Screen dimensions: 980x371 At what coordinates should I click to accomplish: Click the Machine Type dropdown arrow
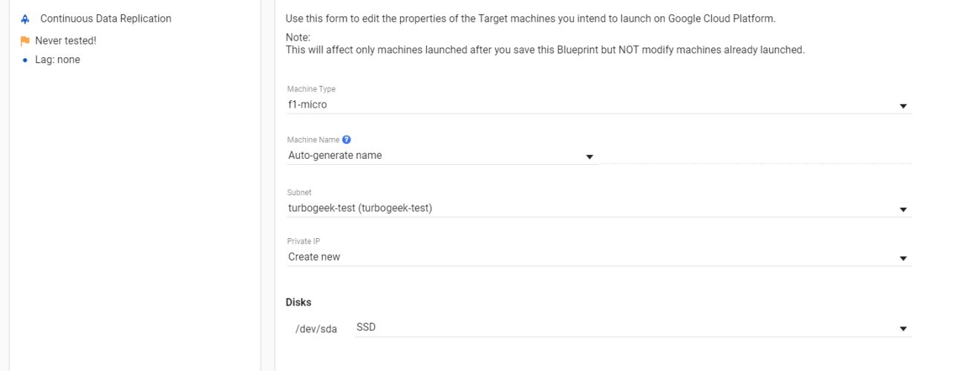904,106
